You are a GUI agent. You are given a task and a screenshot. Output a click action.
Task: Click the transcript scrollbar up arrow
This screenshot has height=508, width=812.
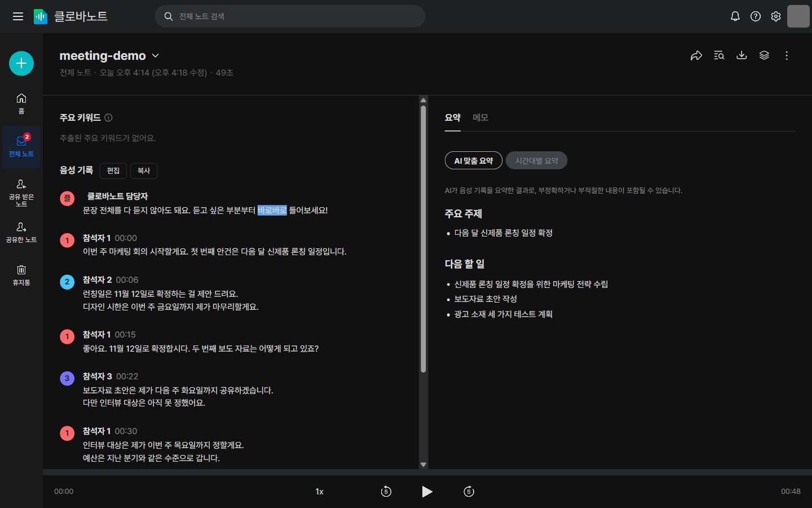[423, 100]
